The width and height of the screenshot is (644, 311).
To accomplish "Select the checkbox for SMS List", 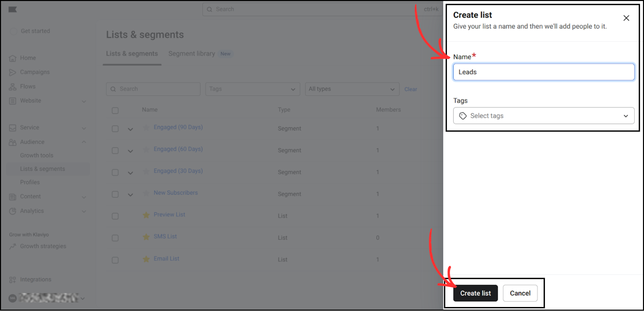I will coord(115,238).
